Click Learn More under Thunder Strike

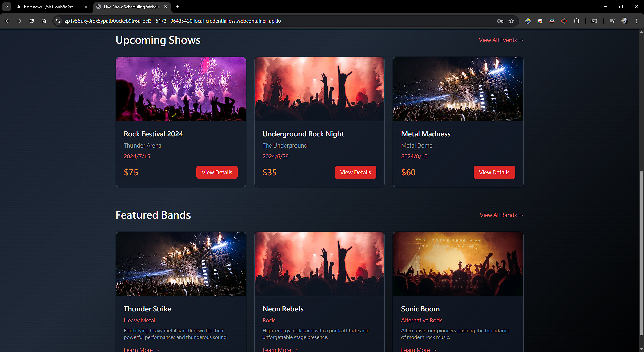[141, 349]
